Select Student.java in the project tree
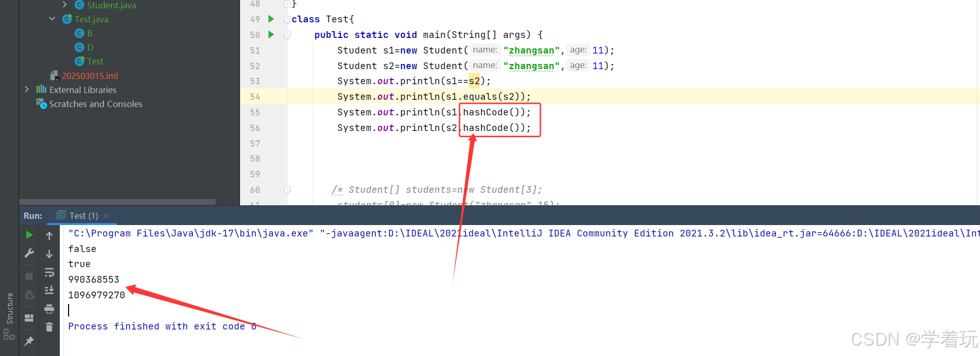This screenshot has height=356, width=980. coord(111,5)
